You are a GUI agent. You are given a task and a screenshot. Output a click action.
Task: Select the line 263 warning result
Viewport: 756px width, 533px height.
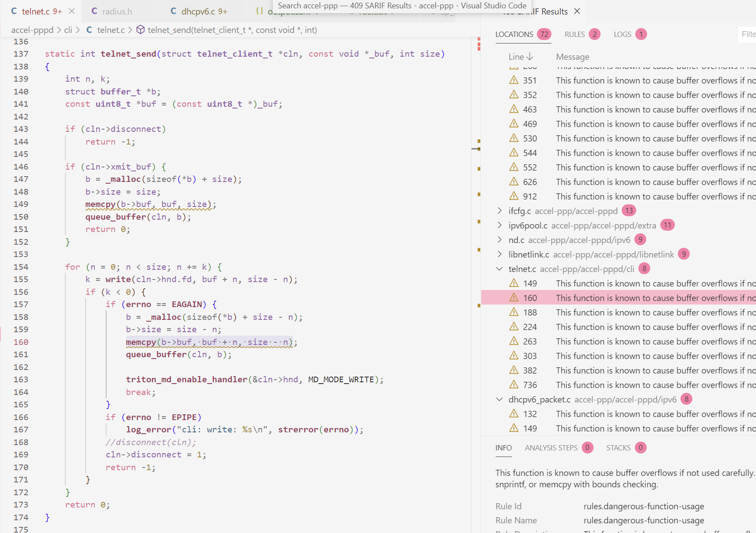pos(619,341)
